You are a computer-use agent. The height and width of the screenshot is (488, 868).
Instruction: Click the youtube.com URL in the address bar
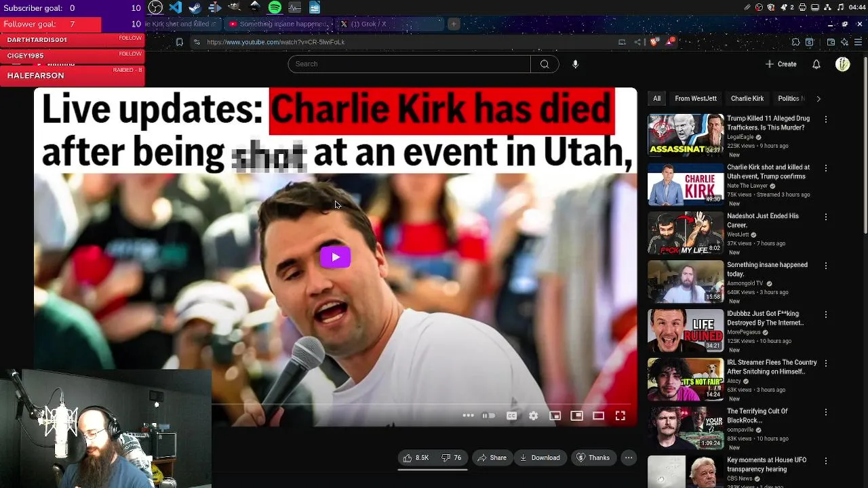pyautogui.click(x=276, y=42)
